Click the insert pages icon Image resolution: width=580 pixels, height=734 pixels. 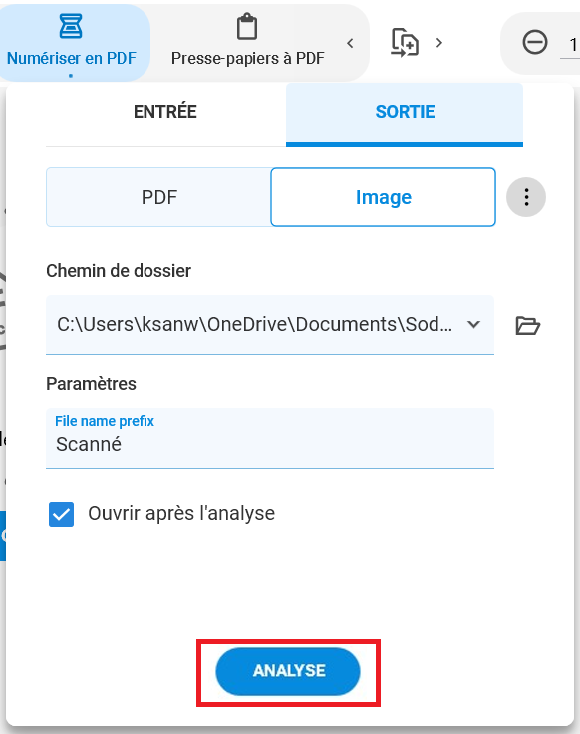405,43
